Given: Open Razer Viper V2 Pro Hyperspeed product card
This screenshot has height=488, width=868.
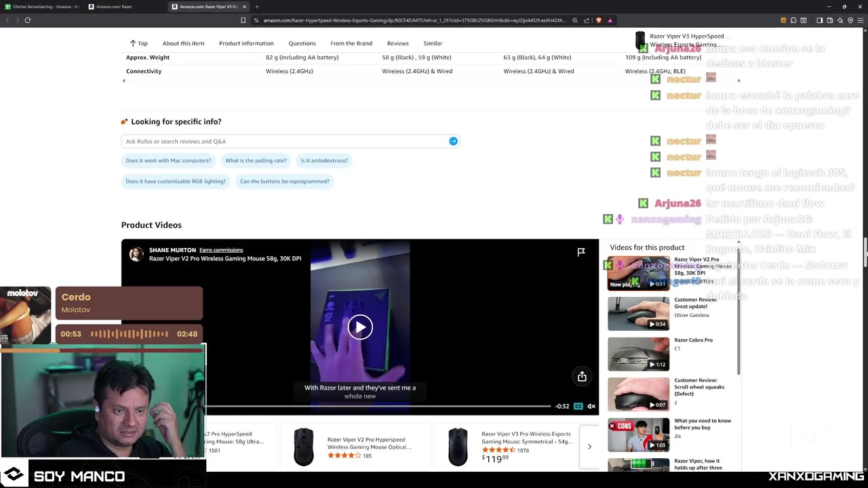Looking at the screenshot, I should pyautogui.click(x=354, y=447).
